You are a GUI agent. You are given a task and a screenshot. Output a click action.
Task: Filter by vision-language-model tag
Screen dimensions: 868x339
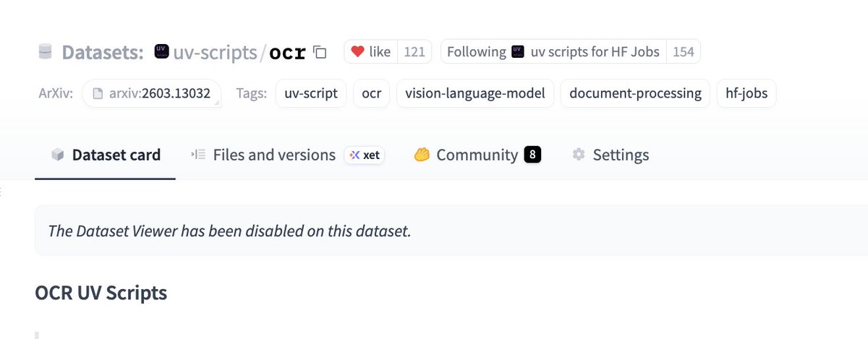[x=475, y=93]
